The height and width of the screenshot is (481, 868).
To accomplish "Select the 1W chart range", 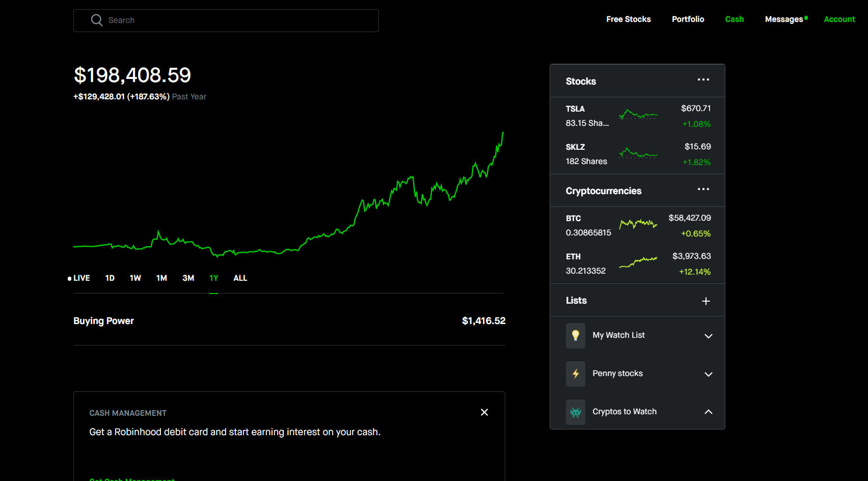I will tap(135, 278).
